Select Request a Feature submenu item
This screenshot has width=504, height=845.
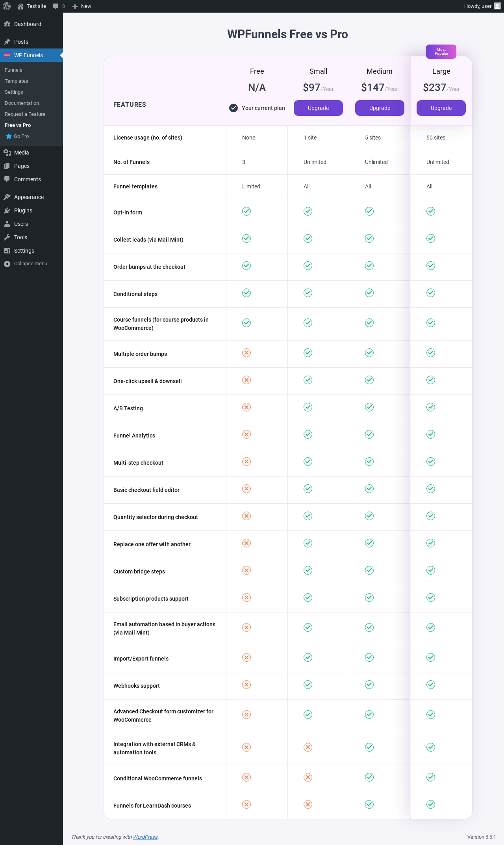pyautogui.click(x=25, y=114)
